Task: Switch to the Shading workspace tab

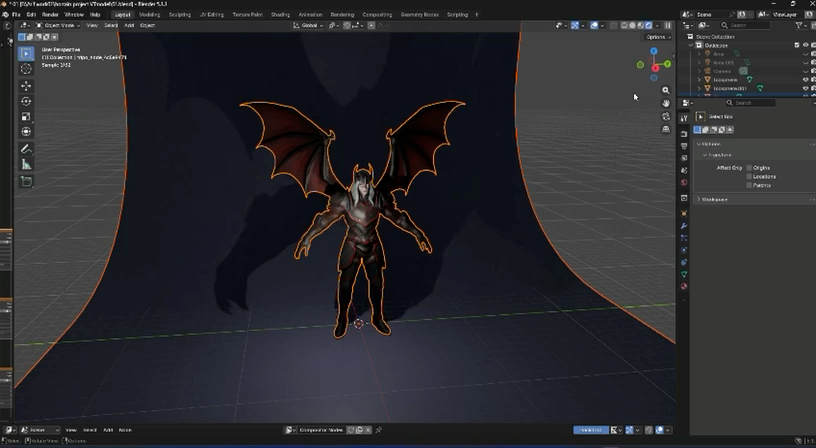Action: tap(280, 15)
